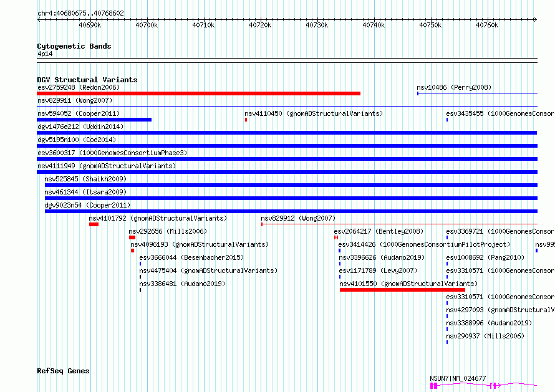Select variant label dgv9023n54 (Cooper2011)
Image resolution: width=555 pixels, height=392 pixels.
pos(87,205)
